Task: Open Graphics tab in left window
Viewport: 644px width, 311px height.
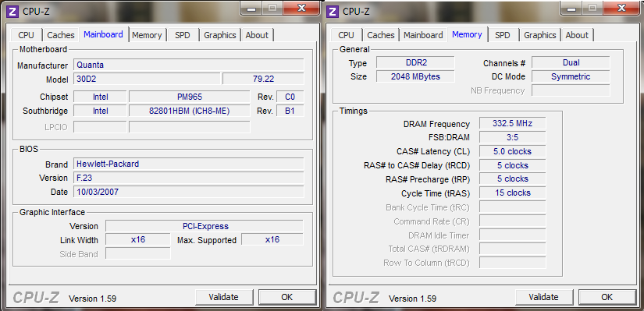Action: (x=219, y=35)
